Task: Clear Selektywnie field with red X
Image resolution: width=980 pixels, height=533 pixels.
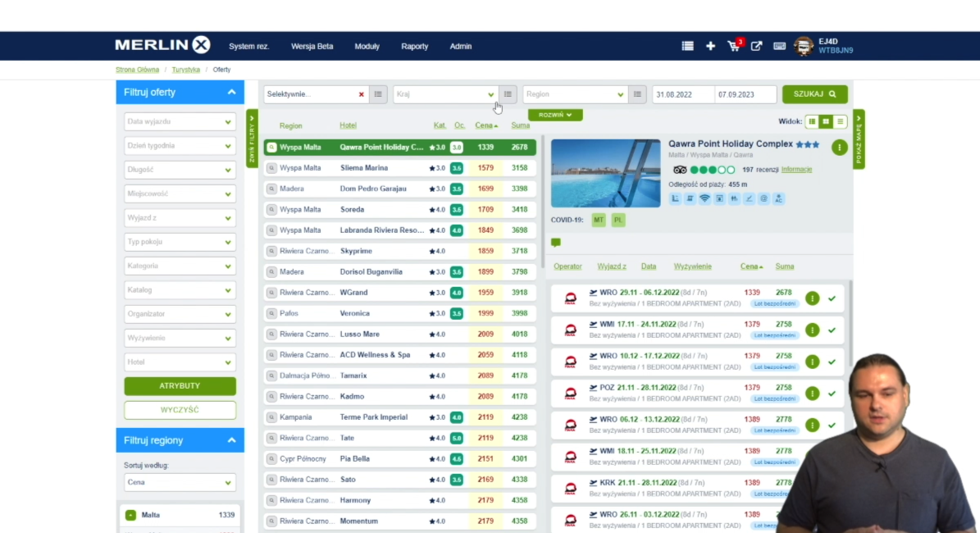Action: pos(361,94)
